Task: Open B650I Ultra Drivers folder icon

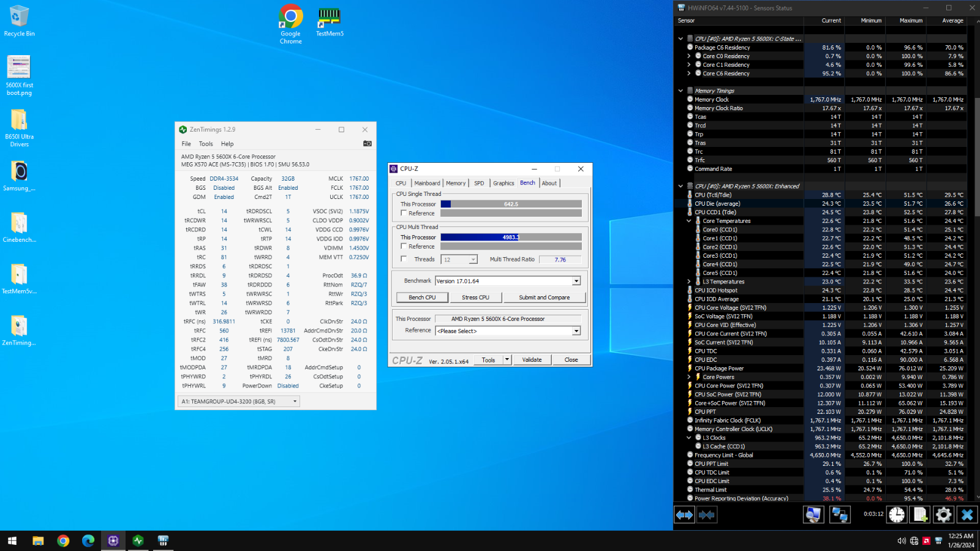Action: [19, 127]
